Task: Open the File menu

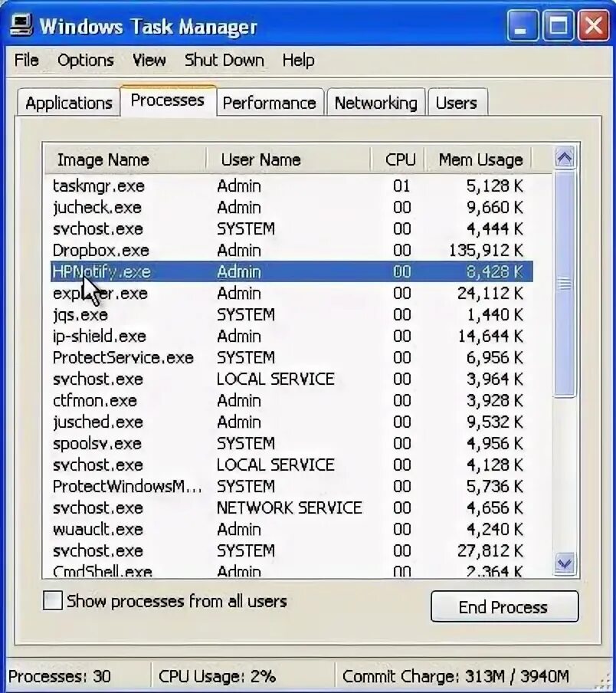Action: pos(26,60)
